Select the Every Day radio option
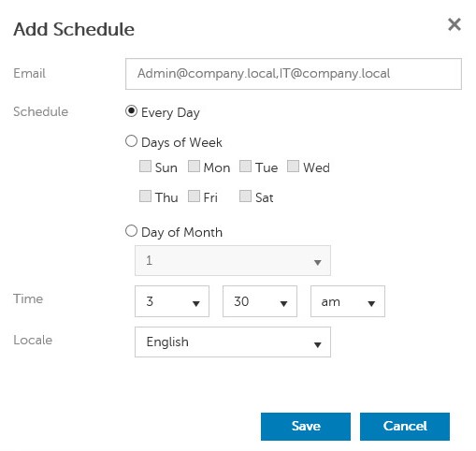This screenshot has height=451, width=476. (131, 111)
